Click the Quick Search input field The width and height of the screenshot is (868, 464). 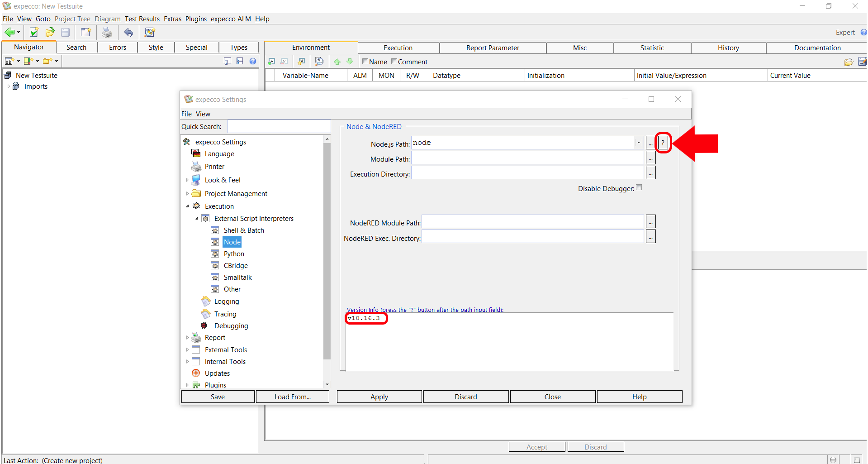(279, 127)
